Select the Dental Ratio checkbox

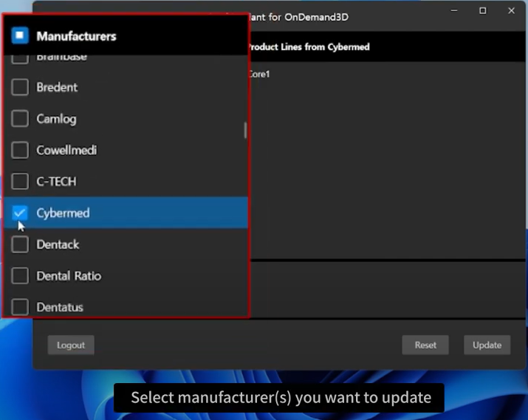[x=20, y=275]
